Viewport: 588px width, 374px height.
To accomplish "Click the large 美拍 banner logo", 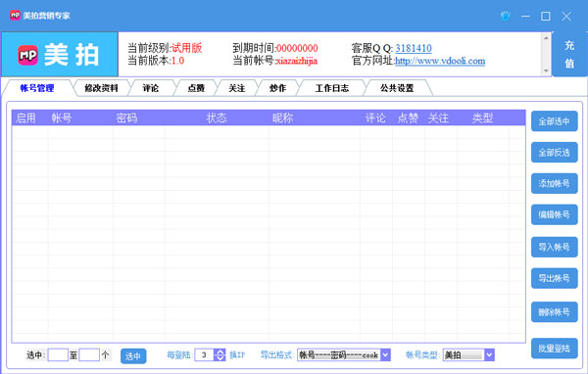I will pos(60,55).
